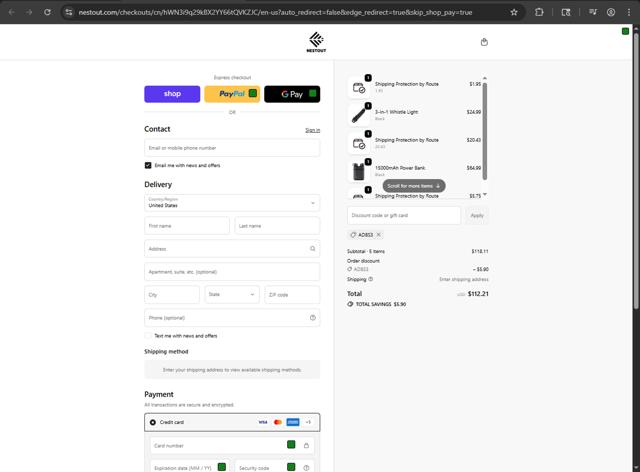Image resolution: width=640 pixels, height=472 pixels.
Task: Uncheck Email me with news and offers
Action: 148,165
